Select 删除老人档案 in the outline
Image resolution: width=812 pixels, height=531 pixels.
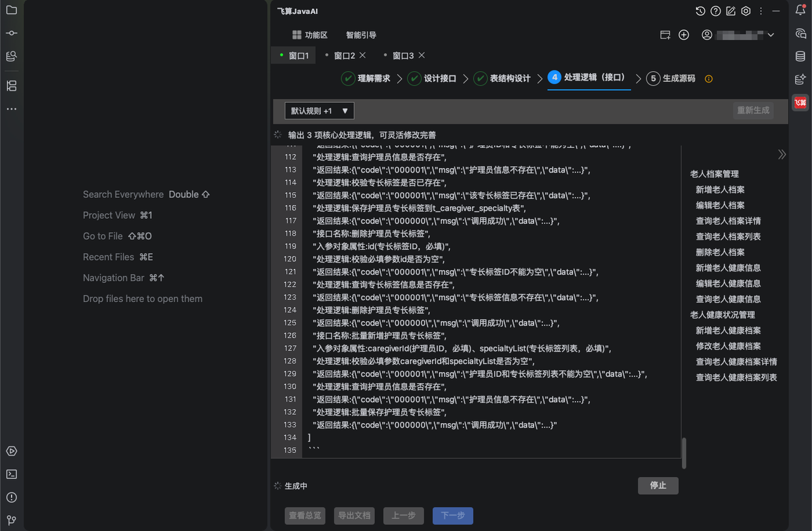720,252
